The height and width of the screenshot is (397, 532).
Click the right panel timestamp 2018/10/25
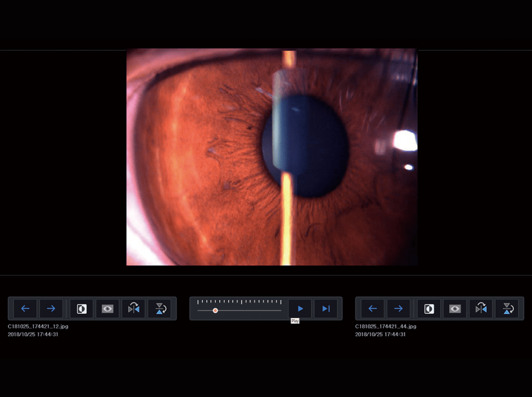point(380,335)
